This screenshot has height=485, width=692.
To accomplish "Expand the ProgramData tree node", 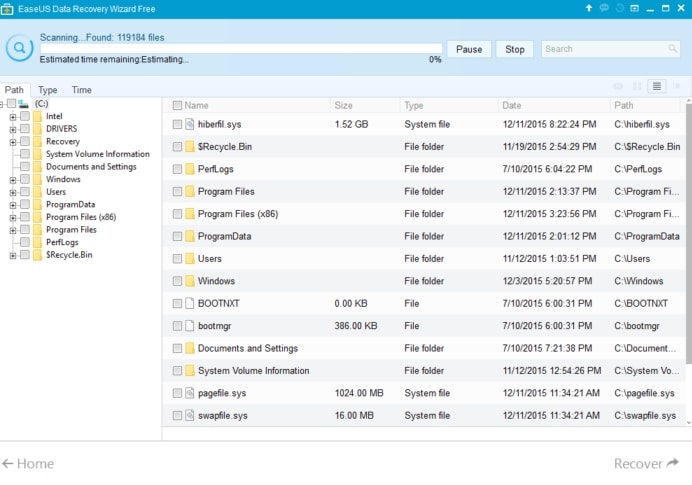I will 13,205.
